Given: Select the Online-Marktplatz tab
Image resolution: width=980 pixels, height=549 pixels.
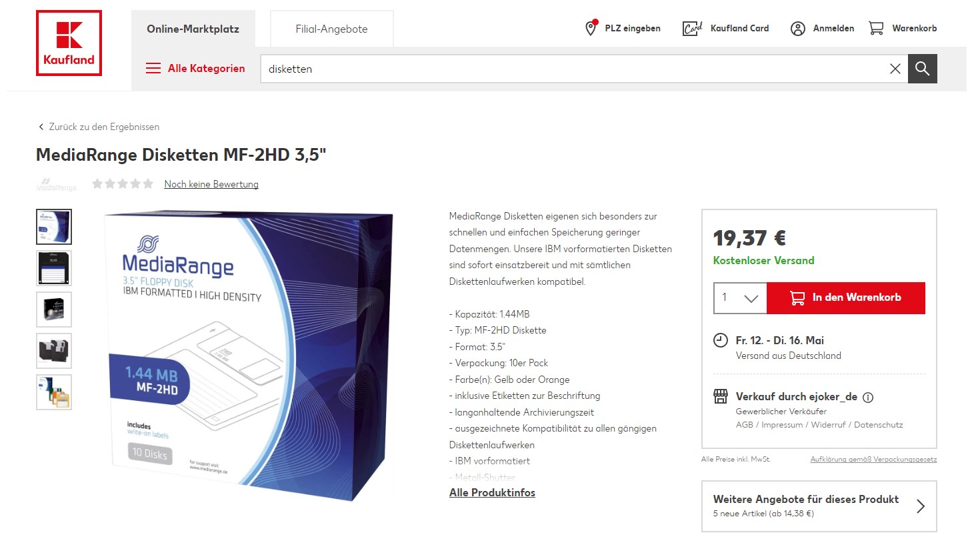Looking at the screenshot, I should (193, 29).
